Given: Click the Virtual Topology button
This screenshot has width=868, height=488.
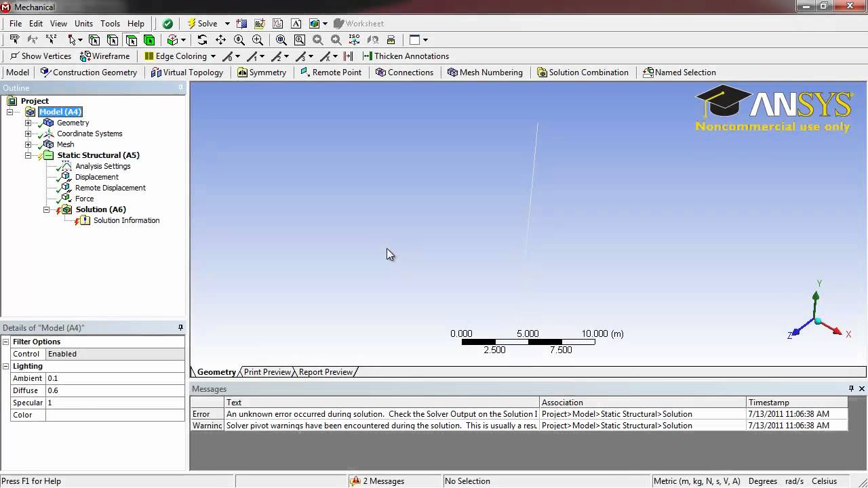Looking at the screenshot, I should [x=186, y=73].
